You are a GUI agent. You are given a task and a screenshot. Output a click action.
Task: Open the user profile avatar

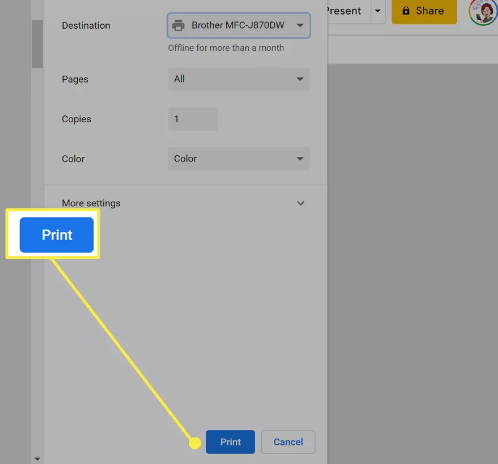483,12
